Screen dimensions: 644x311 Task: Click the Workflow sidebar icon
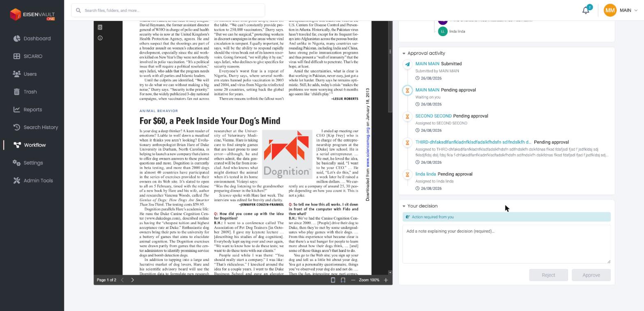17,145
